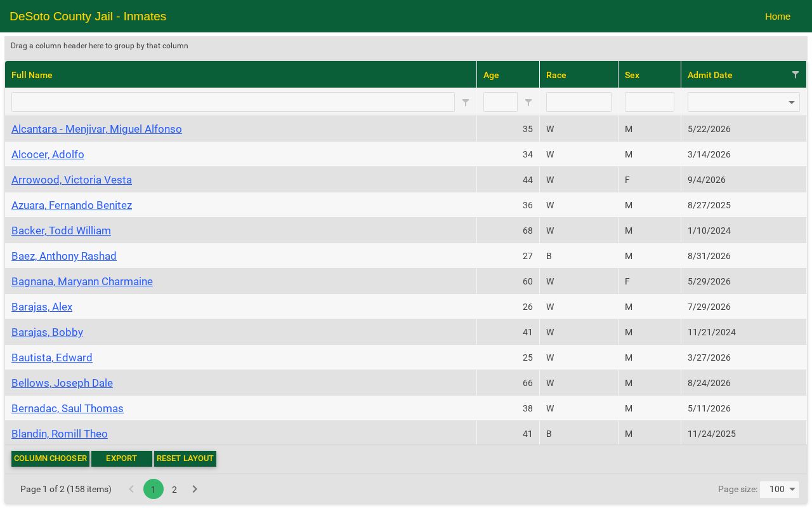The image size is (812, 508).
Task: View Bernadac, Saul Thomas details
Action: point(67,408)
